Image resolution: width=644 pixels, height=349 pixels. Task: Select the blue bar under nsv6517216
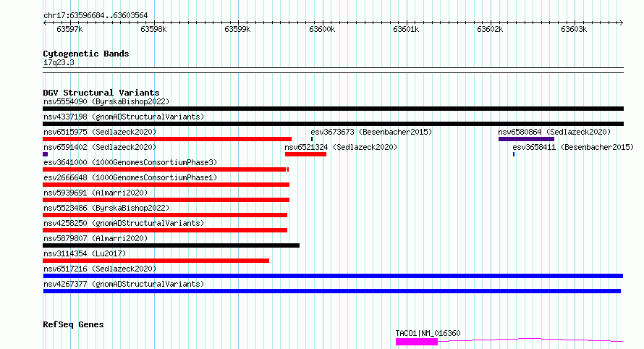point(333,276)
